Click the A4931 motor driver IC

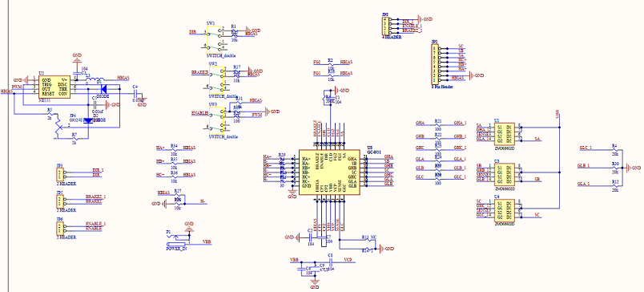330,172
